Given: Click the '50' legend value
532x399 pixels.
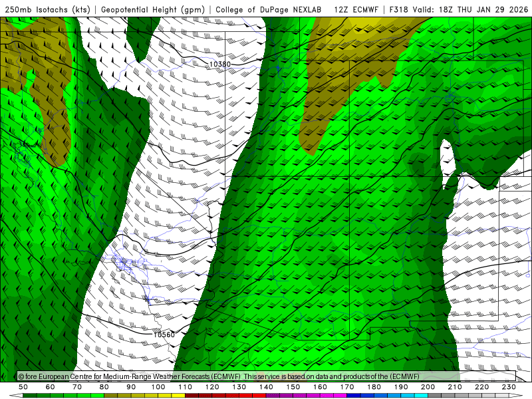Looking at the screenshot, I should 23,387.
